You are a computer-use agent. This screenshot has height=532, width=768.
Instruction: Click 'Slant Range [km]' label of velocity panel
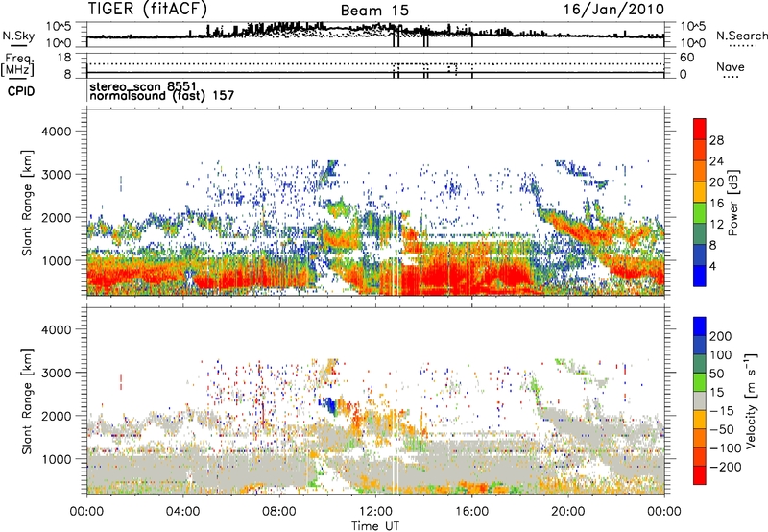point(27,401)
